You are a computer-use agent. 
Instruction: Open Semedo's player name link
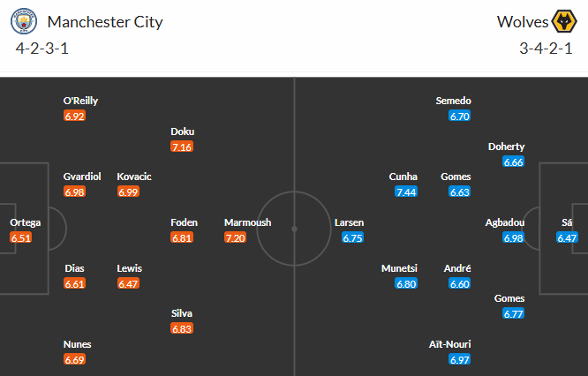454,101
